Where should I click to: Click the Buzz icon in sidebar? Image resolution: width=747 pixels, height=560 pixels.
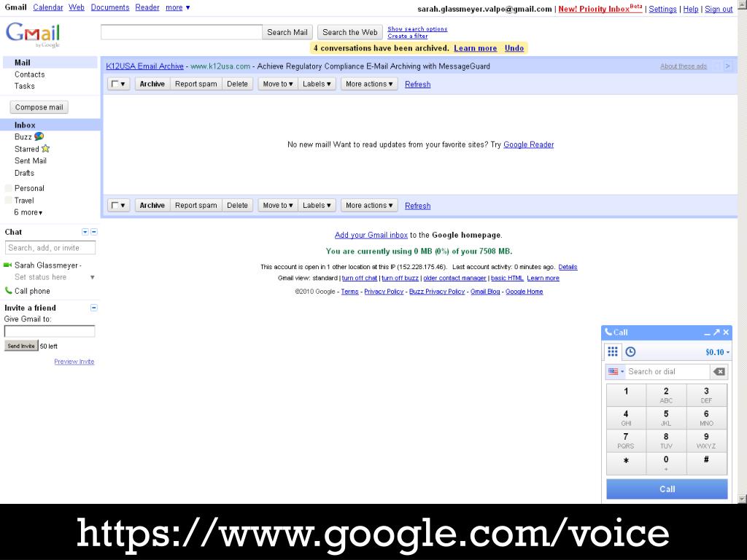[x=39, y=136]
